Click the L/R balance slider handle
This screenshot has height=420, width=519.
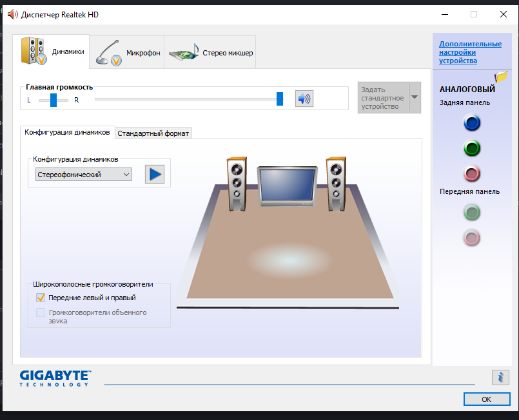click(54, 100)
